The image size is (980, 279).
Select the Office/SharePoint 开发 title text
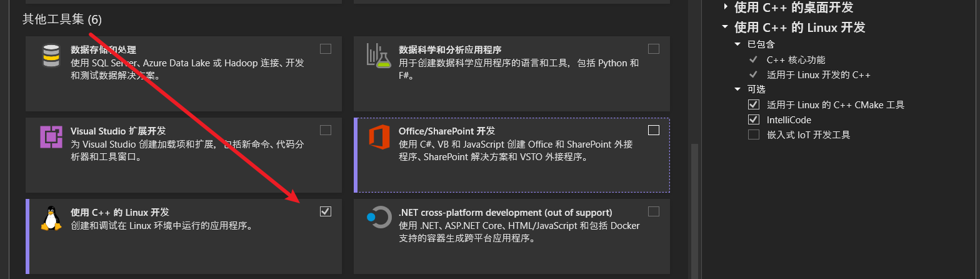point(447,131)
